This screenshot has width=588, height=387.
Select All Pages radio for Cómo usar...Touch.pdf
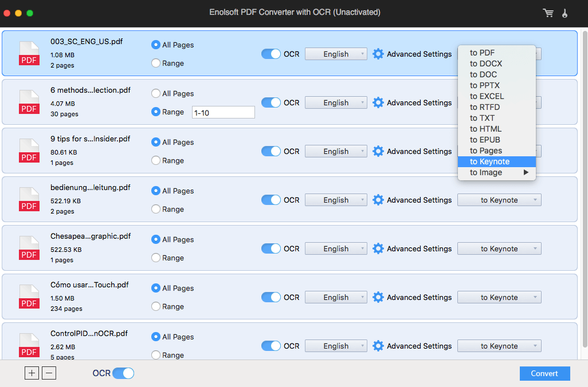156,288
